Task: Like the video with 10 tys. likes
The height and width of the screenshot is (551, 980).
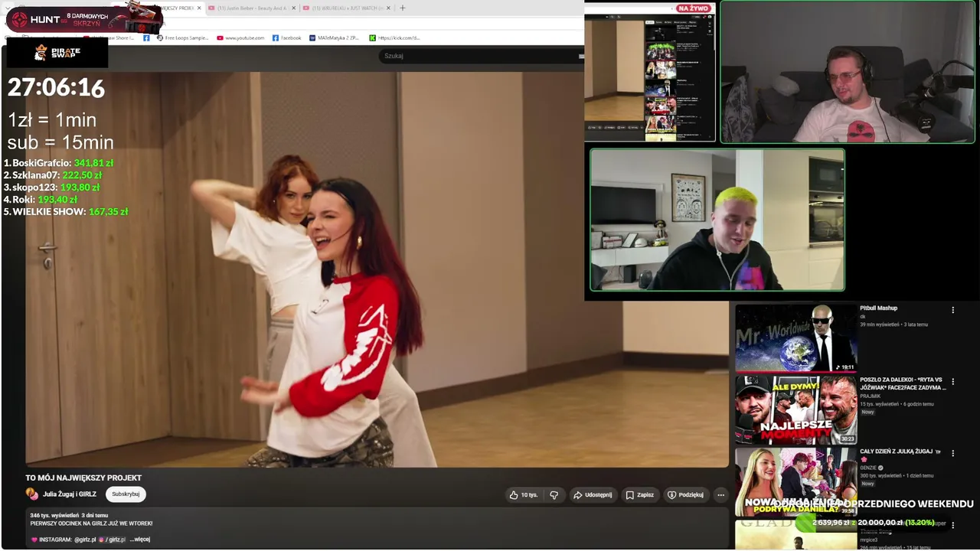Action: pyautogui.click(x=524, y=495)
